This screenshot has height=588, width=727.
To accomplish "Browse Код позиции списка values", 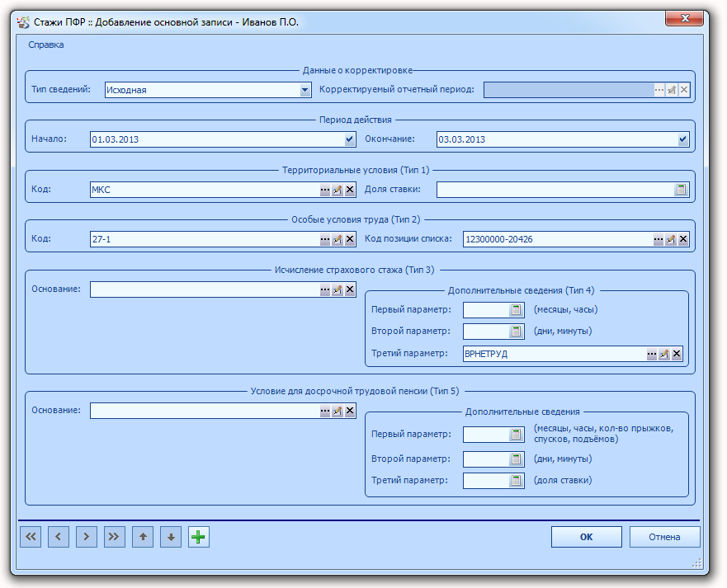I will tap(658, 239).
